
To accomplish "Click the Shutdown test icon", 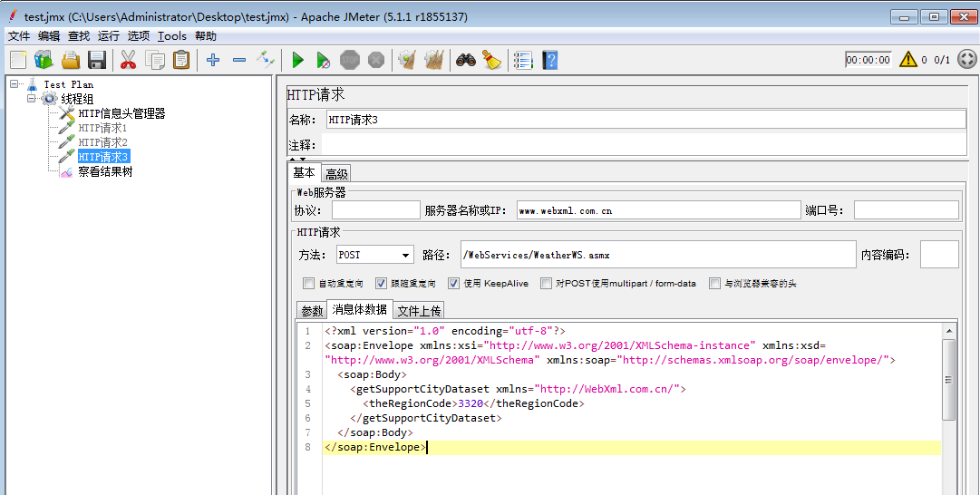I will tap(376, 60).
